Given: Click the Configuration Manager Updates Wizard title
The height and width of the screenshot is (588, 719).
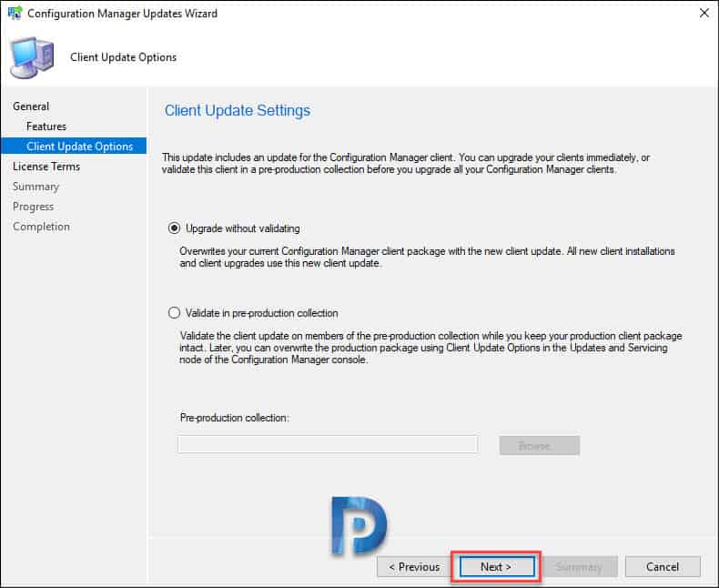Looking at the screenshot, I should [123, 14].
